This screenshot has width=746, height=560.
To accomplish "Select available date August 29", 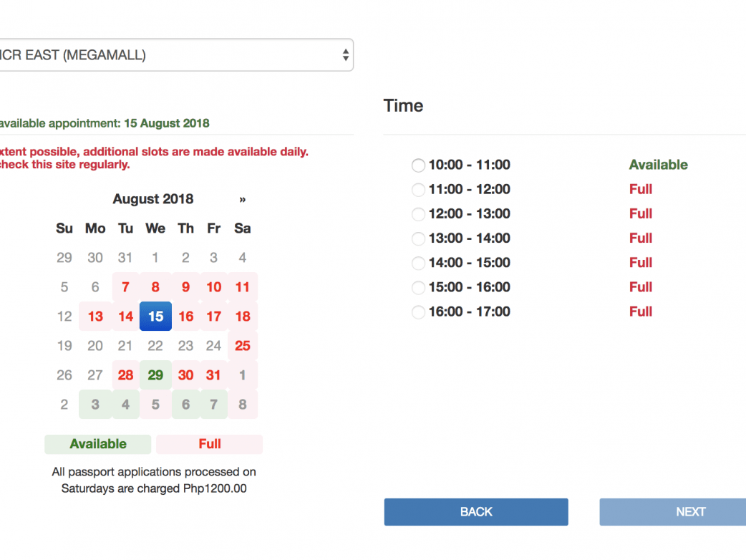I will (x=155, y=375).
